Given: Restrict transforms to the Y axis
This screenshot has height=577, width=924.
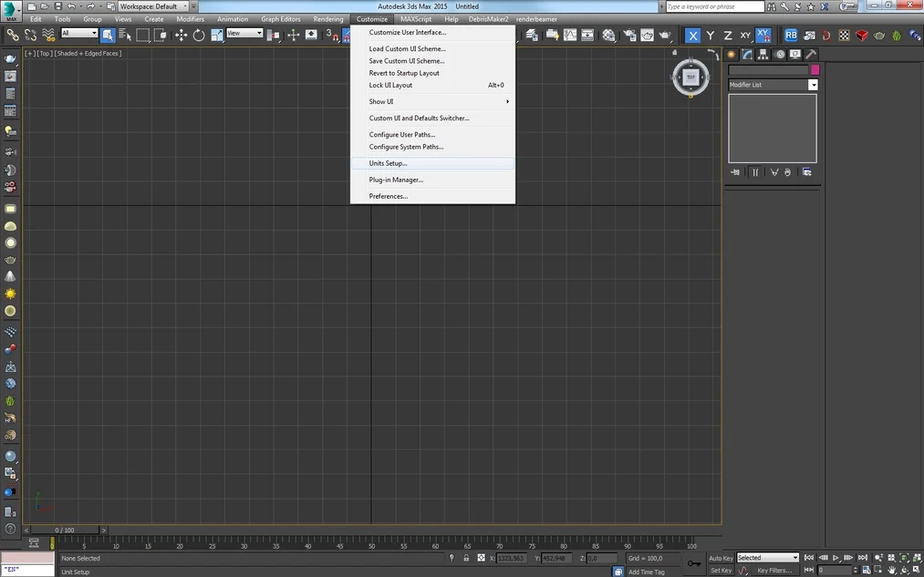Looking at the screenshot, I should pyautogui.click(x=710, y=35).
